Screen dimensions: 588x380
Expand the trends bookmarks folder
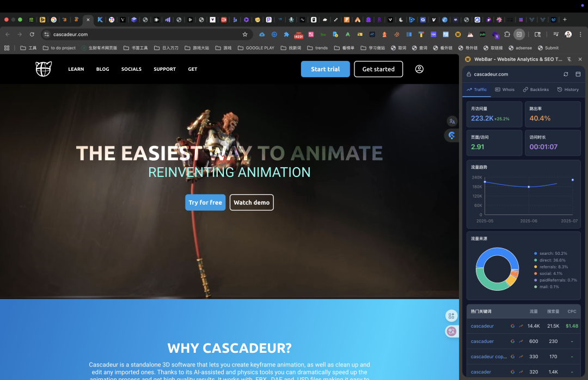click(x=317, y=48)
